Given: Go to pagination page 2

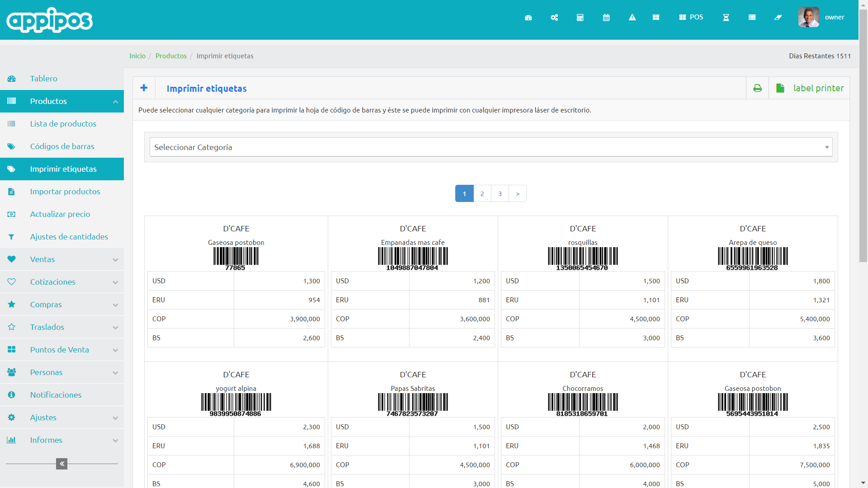Looking at the screenshot, I should (482, 194).
